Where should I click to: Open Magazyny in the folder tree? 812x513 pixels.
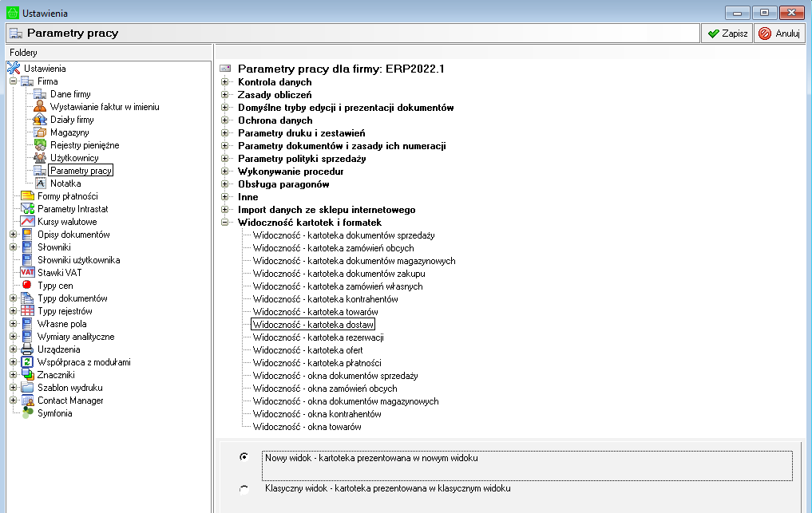click(69, 132)
